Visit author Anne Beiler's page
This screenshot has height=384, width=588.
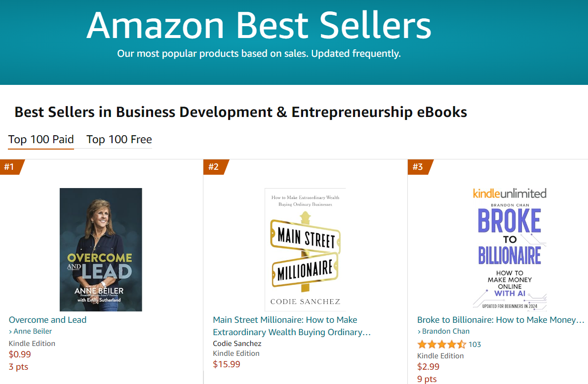(33, 331)
